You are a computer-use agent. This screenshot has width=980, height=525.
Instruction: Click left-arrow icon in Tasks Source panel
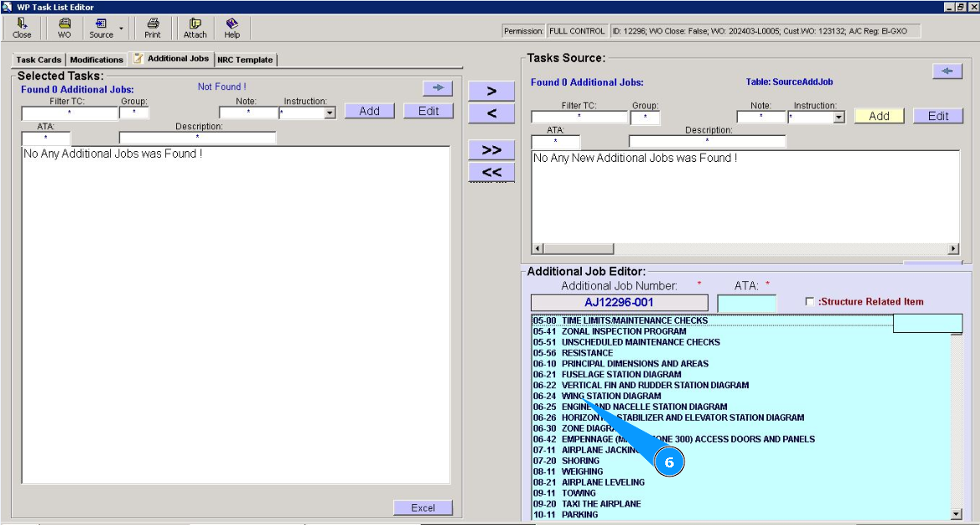947,71
